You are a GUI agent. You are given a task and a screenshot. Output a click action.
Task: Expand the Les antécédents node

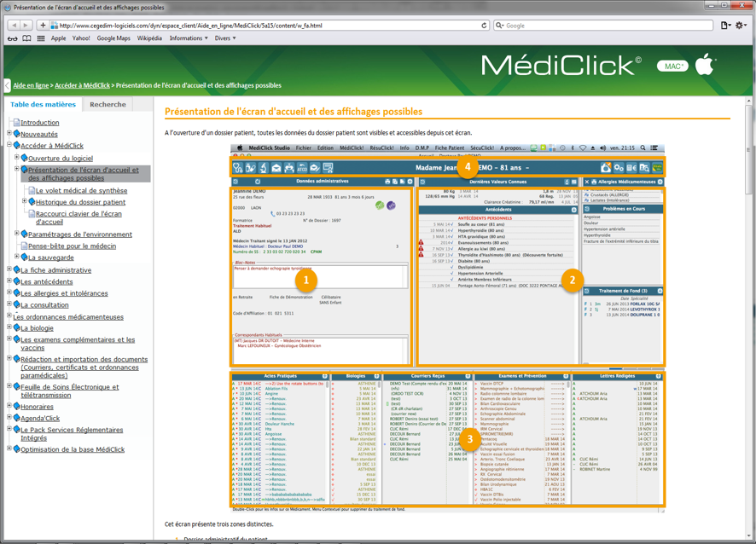tap(9, 281)
